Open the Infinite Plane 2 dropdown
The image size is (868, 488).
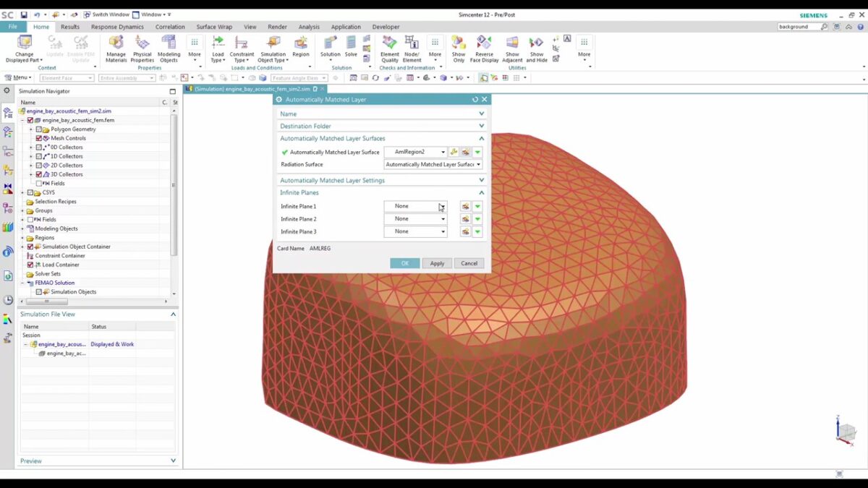point(415,218)
